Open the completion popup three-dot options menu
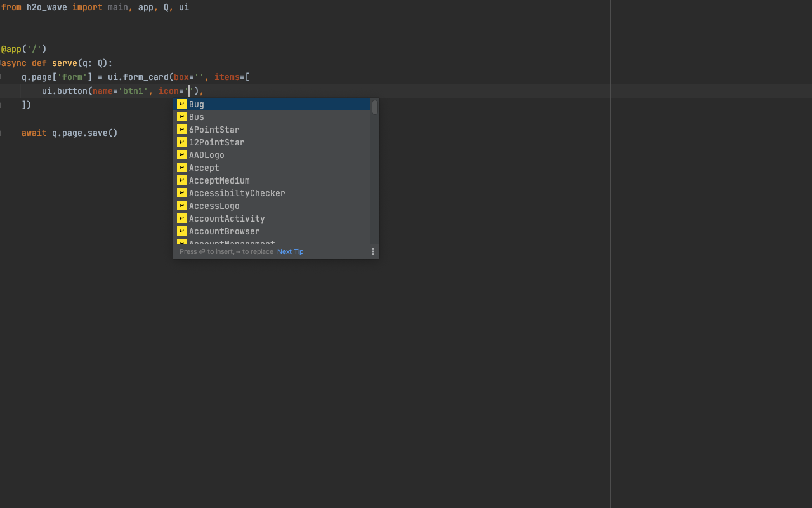This screenshot has width=812, height=508. pyautogui.click(x=373, y=251)
